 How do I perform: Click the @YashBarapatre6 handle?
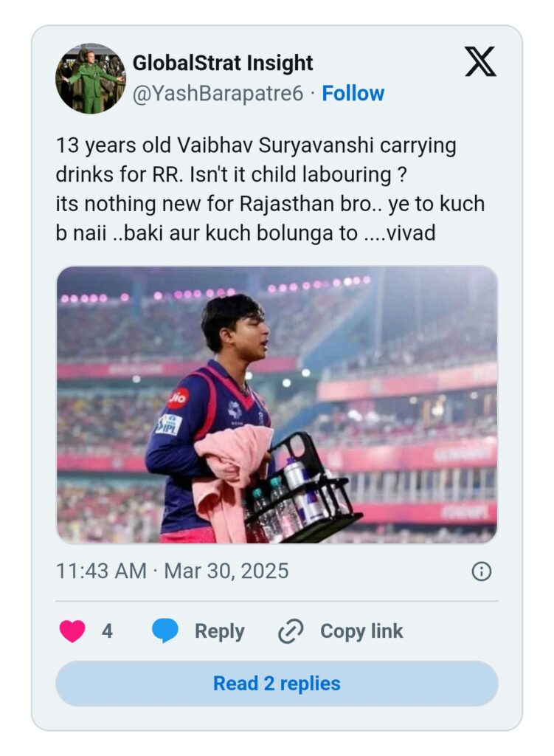coord(218,94)
